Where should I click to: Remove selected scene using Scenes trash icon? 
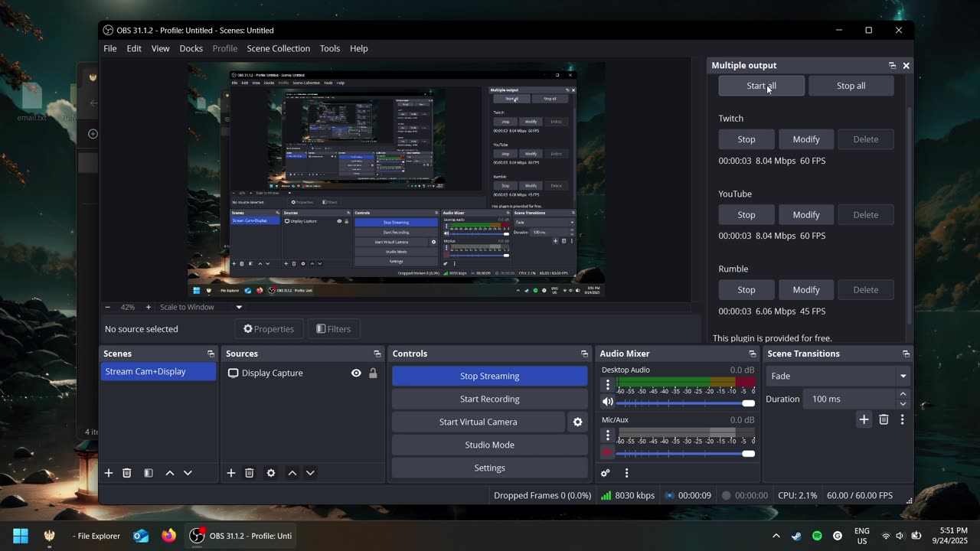(127, 473)
